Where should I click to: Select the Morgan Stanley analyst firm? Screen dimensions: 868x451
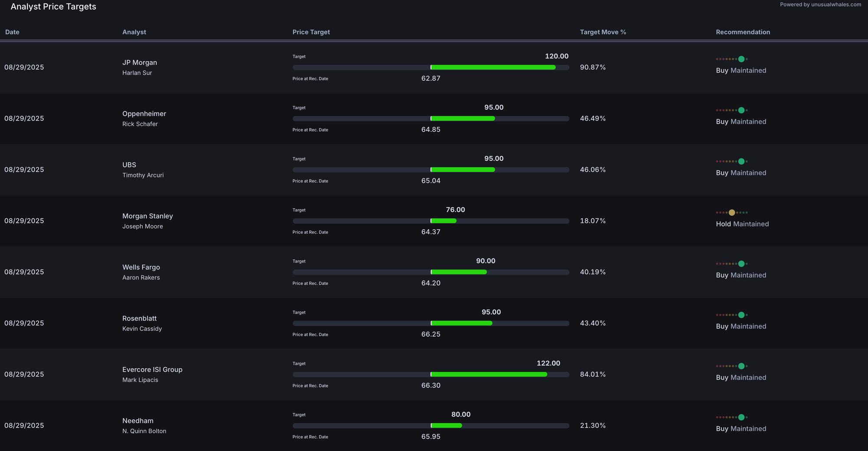(x=148, y=216)
